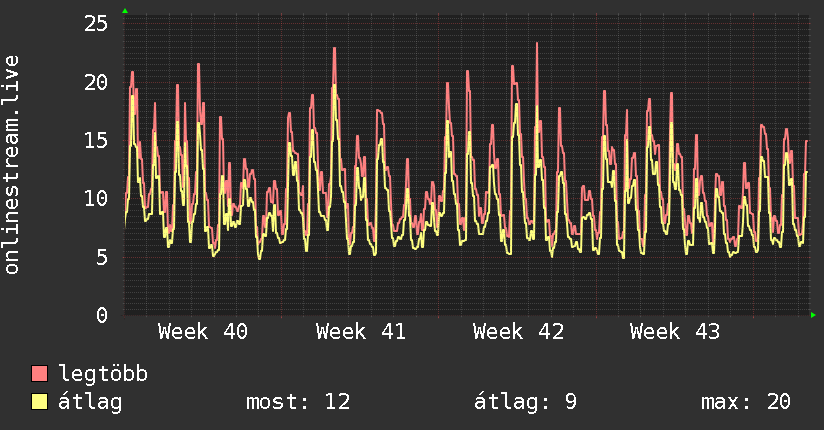Click the onlinestream.live vertical axis title
This screenshot has width=824, height=430.
pyautogui.click(x=12, y=165)
